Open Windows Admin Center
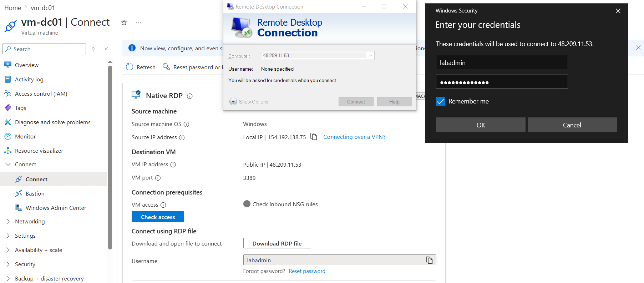Screen dimensions: 644x283 [x=56, y=208]
